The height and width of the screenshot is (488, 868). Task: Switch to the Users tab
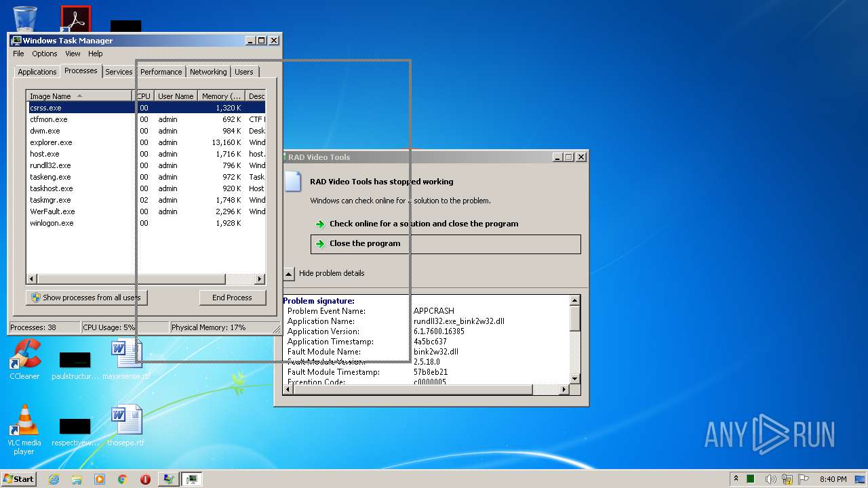(244, 72)
